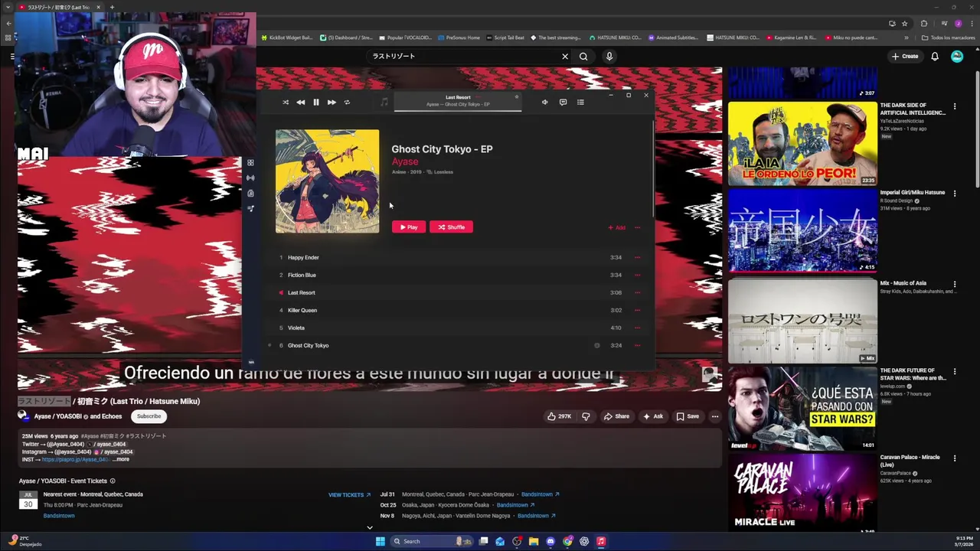Viewport: 980px width, 551px height.
Task: Skip to next track in music player
Action: 332,103
